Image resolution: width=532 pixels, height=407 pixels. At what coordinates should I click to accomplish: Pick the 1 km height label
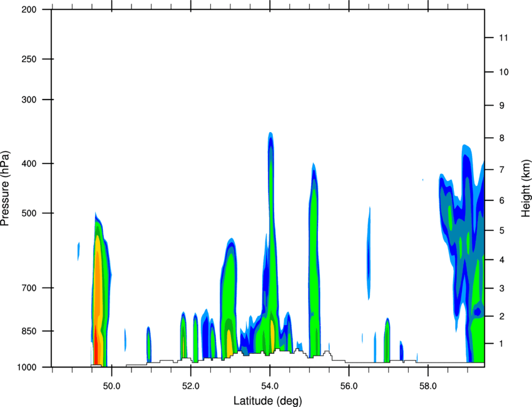(x=501, y=344)
